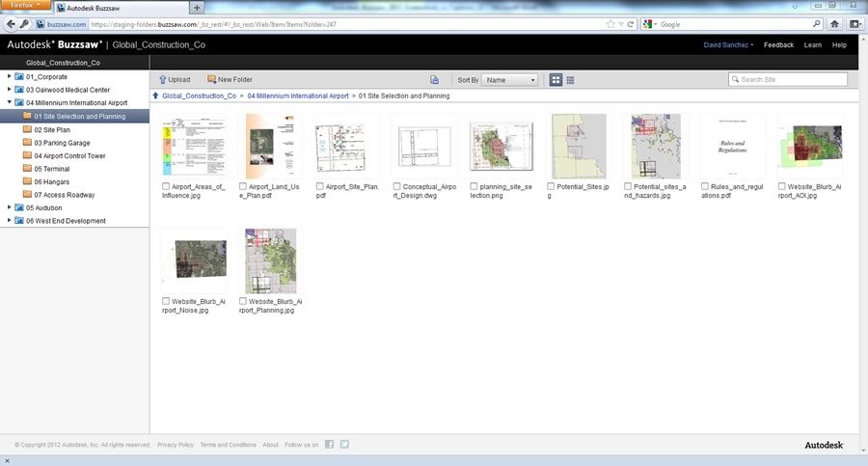
Task: Open the David Sanchez user menu
Action: coord(728,45)
